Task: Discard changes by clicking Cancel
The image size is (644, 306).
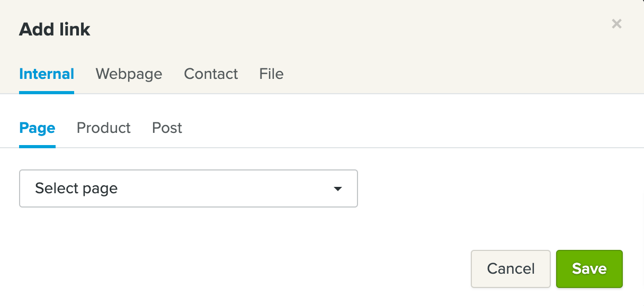Action: coord(511,269)
